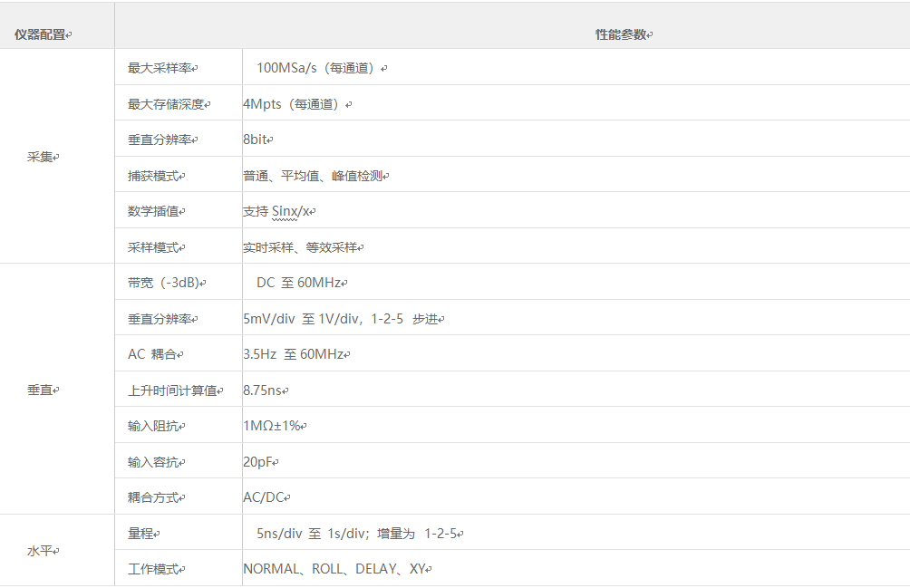This screenshot has width=910, height=588.
Task: Select the 垂直 category cell
Action: [42, 390]
